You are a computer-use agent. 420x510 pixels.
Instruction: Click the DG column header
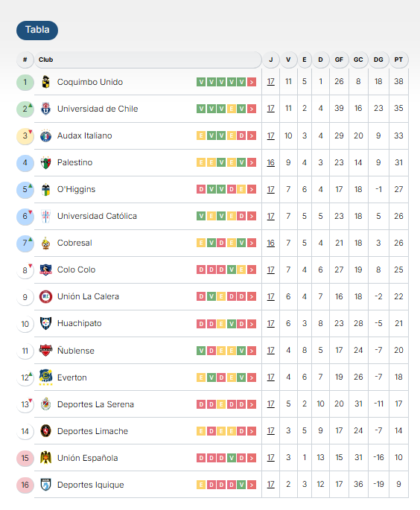coord(378,60)
